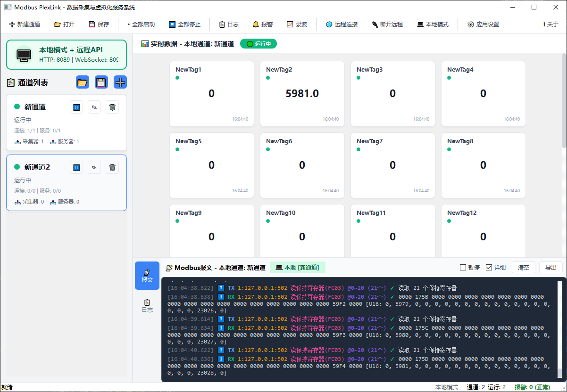Click 断开远程 in the toolbar
Screen dimensions: 567x392
pyautogui.click(x=387, y=24)
